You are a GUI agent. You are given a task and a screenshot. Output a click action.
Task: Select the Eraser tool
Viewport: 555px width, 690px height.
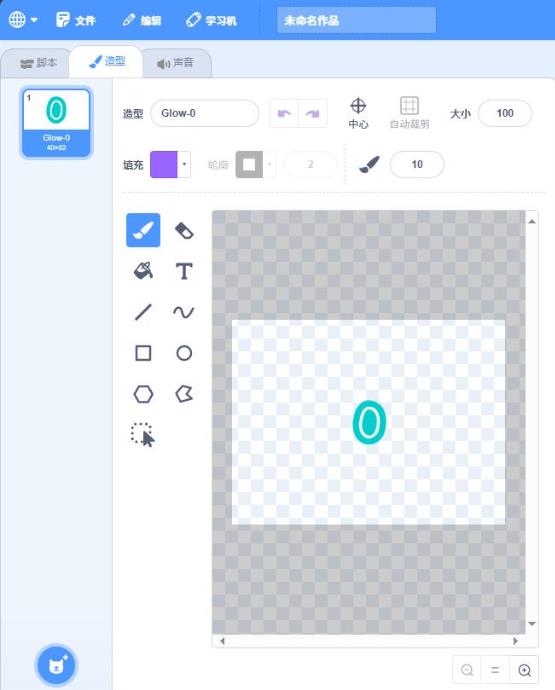[184, 230]
